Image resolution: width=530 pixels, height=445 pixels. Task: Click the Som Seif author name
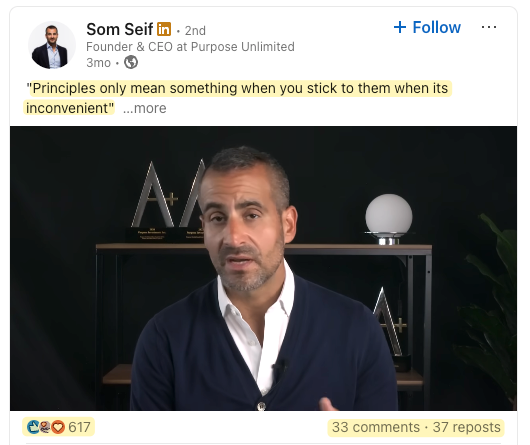coord(120,29)
